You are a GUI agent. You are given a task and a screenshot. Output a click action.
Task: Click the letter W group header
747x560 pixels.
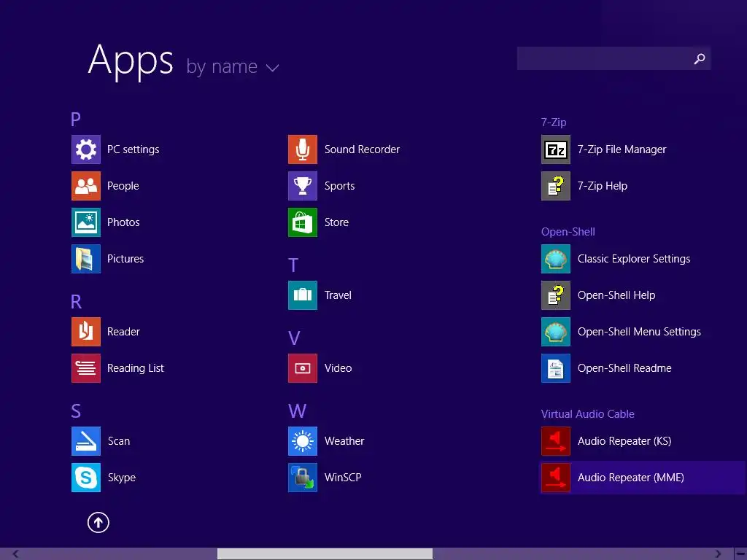click(298, 411)
